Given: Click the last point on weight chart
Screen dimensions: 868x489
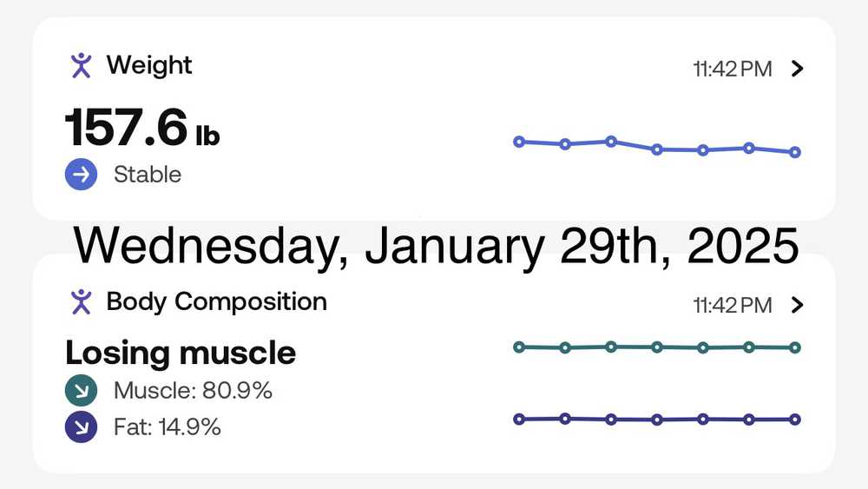Looking at the screenshot, I should [x=795, y=152].
